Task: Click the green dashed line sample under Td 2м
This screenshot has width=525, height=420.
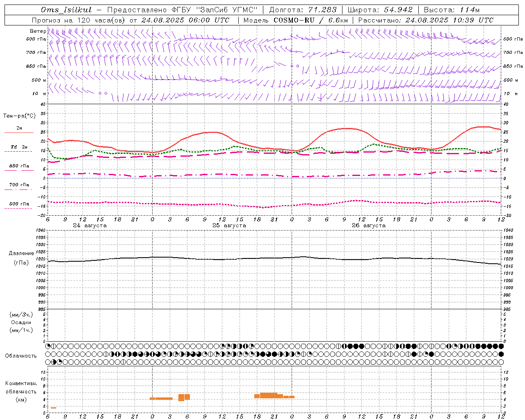Action: 18,152
